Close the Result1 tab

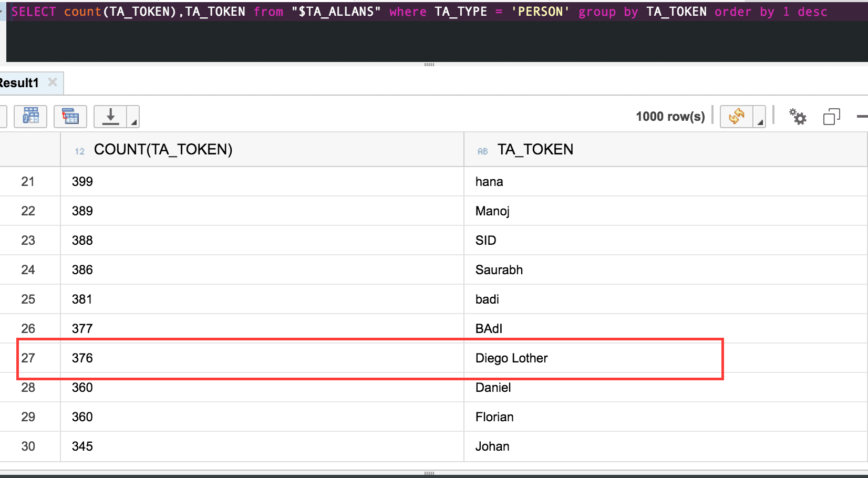pos(53,82)
